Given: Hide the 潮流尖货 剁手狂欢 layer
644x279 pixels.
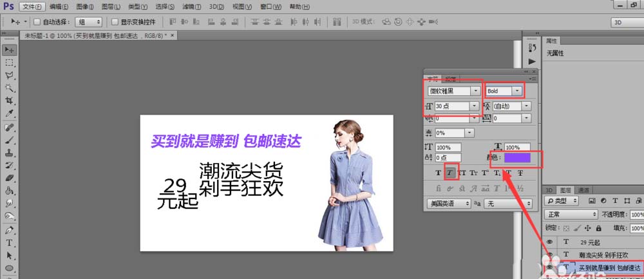Looking at the screenshot, I should tap(549, 255).
